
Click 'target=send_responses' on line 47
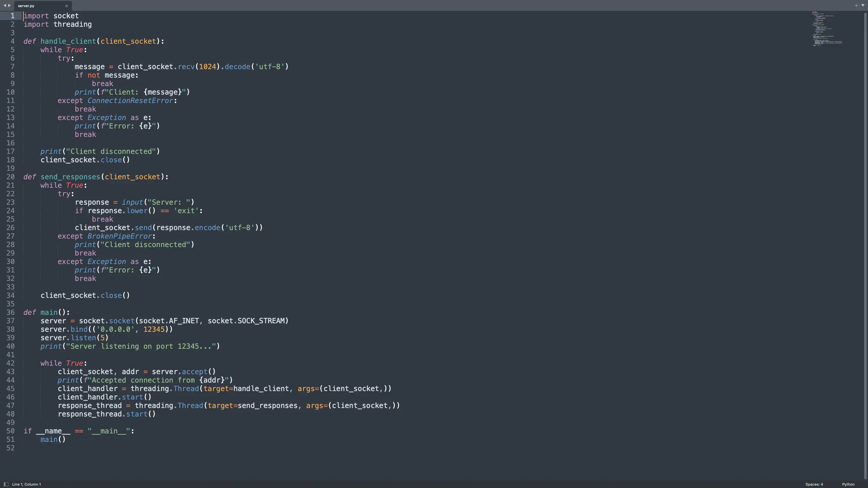[252, 406]
